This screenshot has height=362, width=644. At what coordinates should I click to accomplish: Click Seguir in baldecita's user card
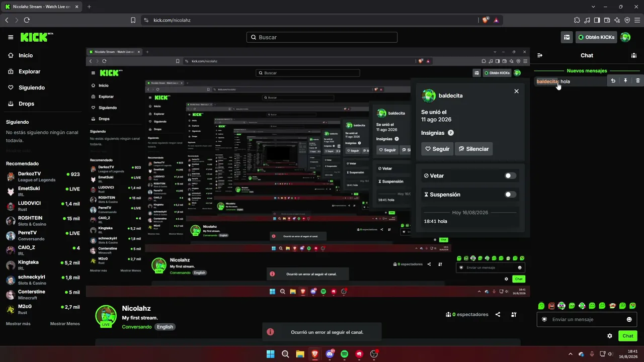point(437,149)
